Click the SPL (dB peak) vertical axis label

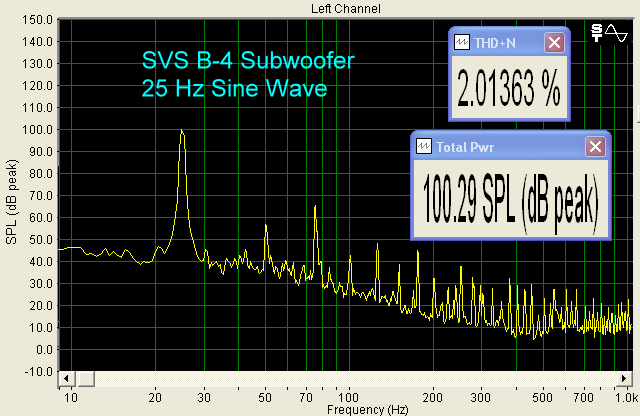pyautogui.click(x=11, y=202)
